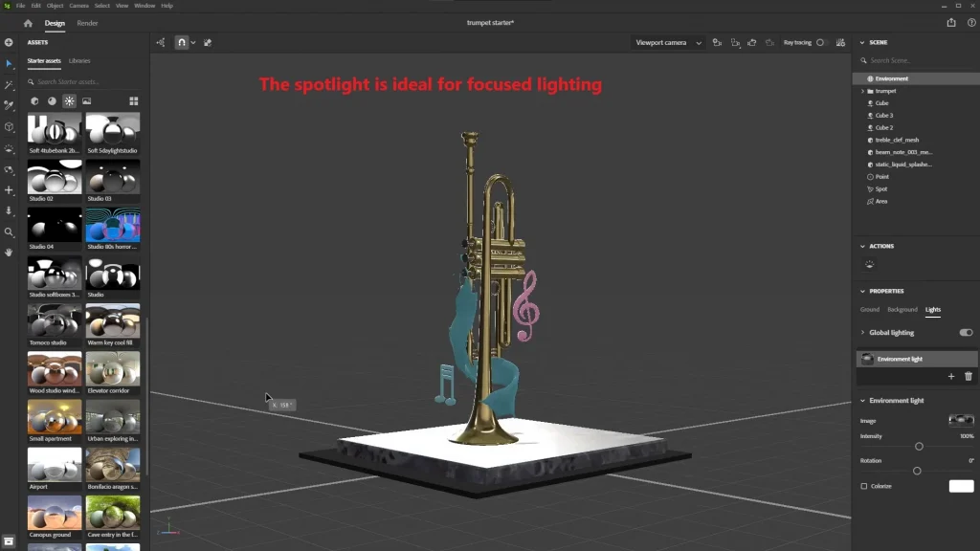
Task: Collapse the Environment light section
Action: [x=862, y=401]
